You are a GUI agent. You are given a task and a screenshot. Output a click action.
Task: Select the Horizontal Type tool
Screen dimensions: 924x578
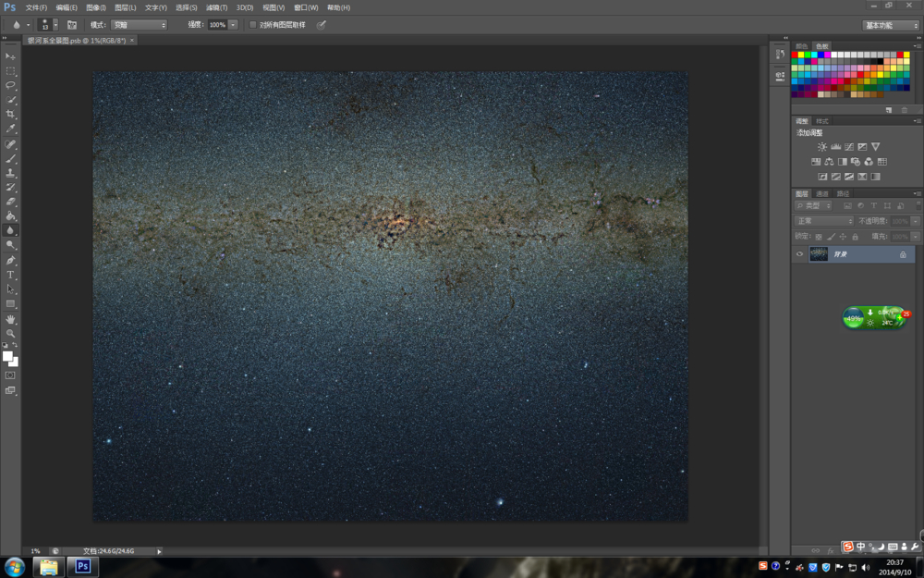[x=11, y=275]
